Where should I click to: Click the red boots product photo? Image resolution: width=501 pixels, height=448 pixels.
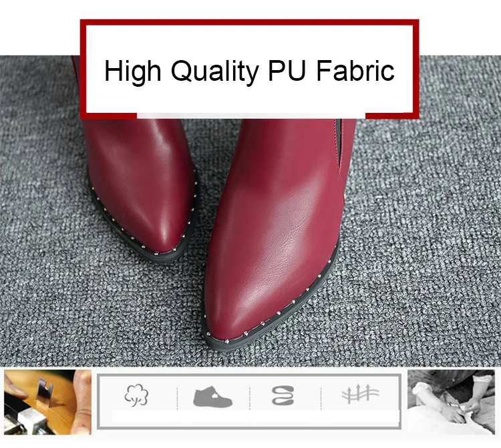pyautogui.click(x=251, y=211)
